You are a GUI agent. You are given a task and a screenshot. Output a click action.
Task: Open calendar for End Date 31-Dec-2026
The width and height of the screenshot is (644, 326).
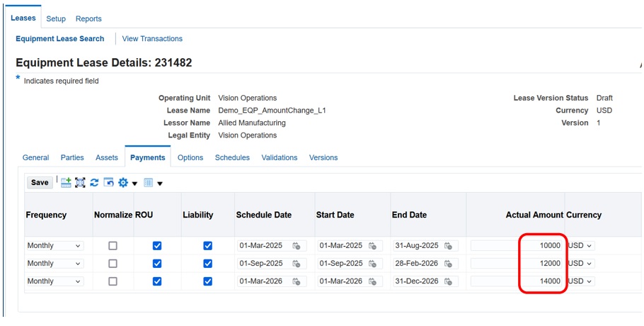point(448,281)
